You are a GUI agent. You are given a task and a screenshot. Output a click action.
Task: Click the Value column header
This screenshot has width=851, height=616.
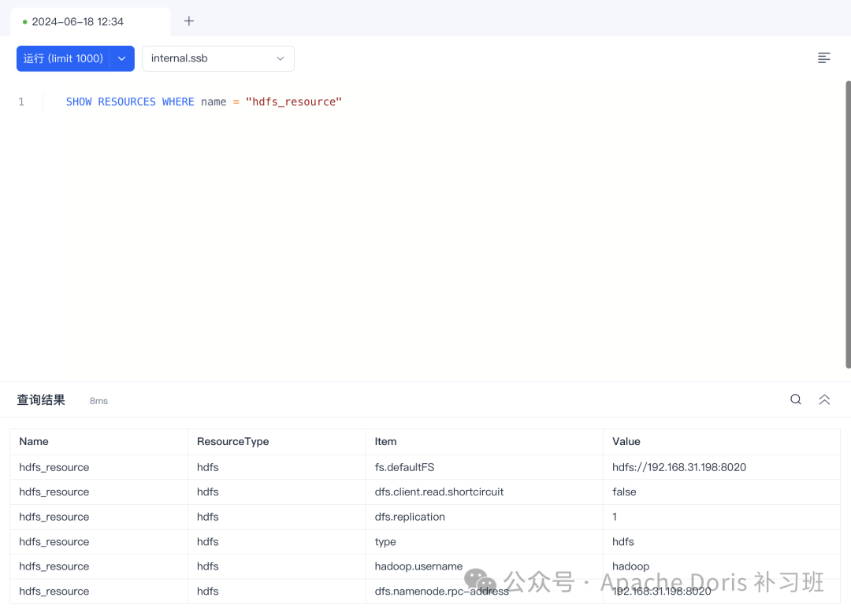pos(721,442)
